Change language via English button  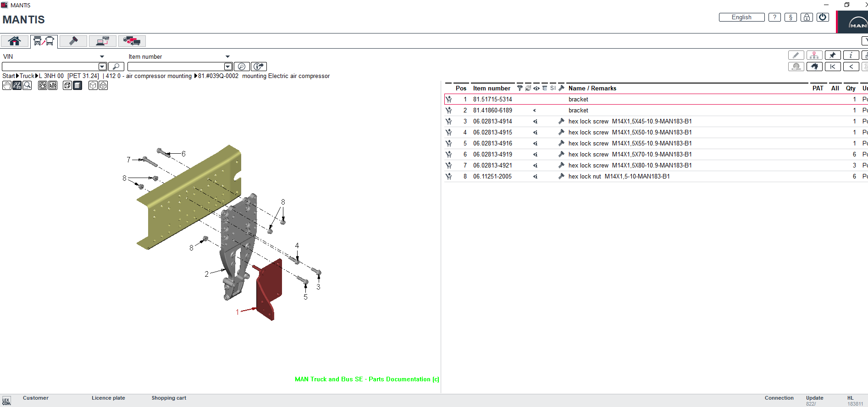[741, 17]
